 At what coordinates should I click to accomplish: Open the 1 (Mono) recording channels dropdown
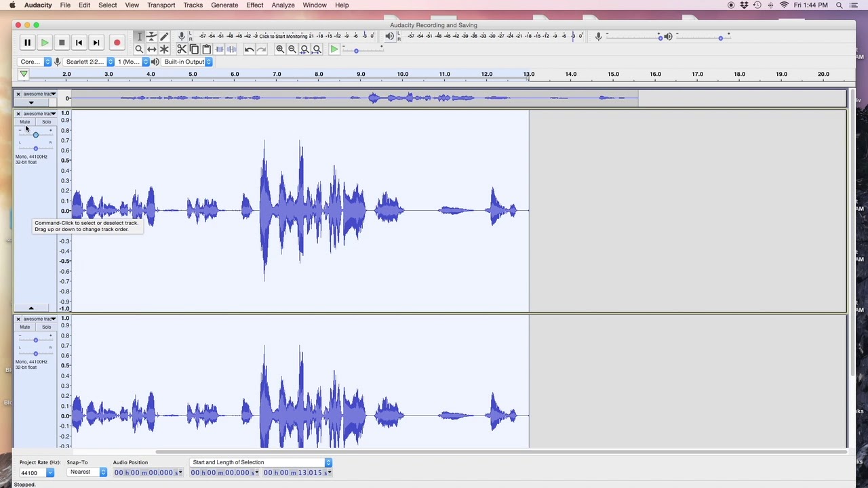pos(132,62)
